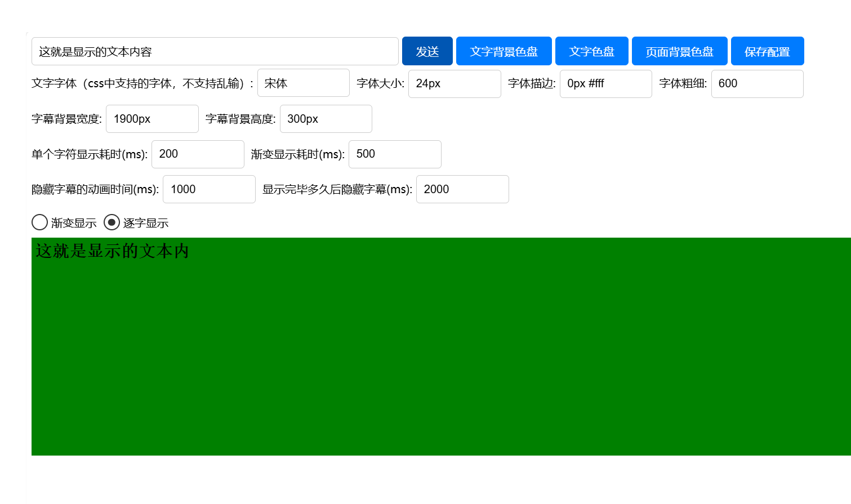Click the green subtitle preview area

click(x=441, y=360)
